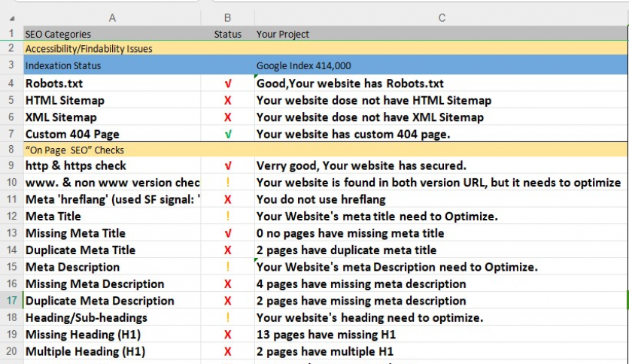Click the yellow exclamation status for Meta Title
The image size is (629, 364).
(227, 217)
